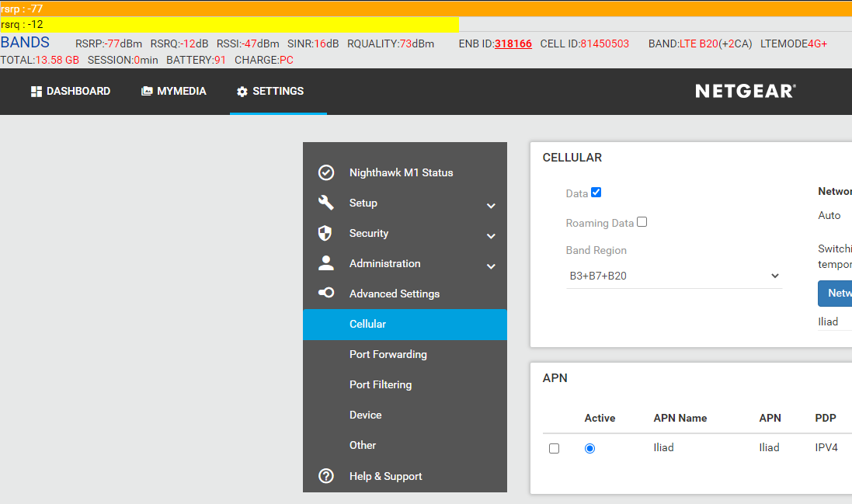Click the Dashboard grid icon

(x=37, y=91)
